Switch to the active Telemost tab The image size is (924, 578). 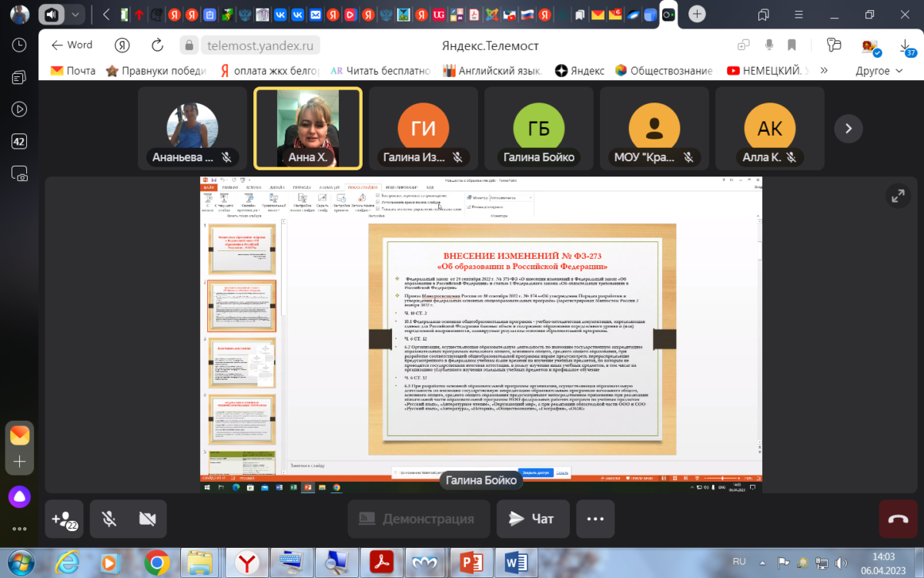668,14
